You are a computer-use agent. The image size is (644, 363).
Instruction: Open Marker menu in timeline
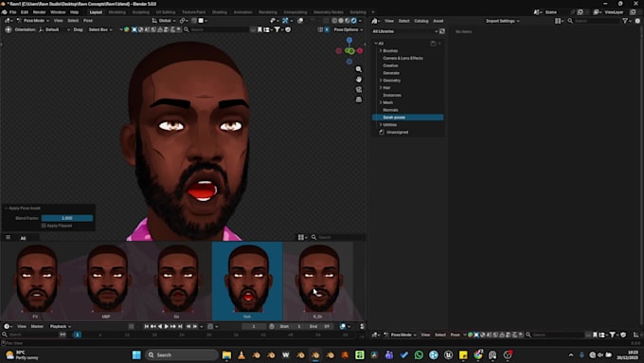point(37,326)
